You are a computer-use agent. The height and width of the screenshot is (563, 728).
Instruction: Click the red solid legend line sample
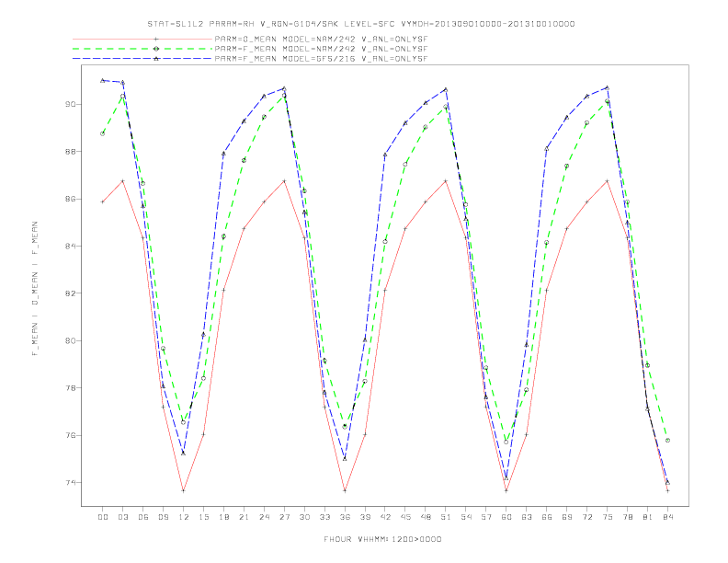click(142, 39)
